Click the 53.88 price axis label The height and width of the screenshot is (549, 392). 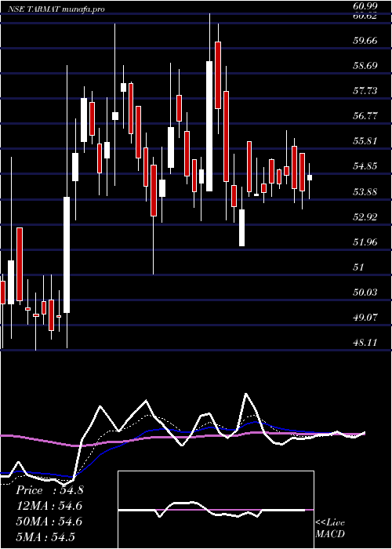[365, 191]
